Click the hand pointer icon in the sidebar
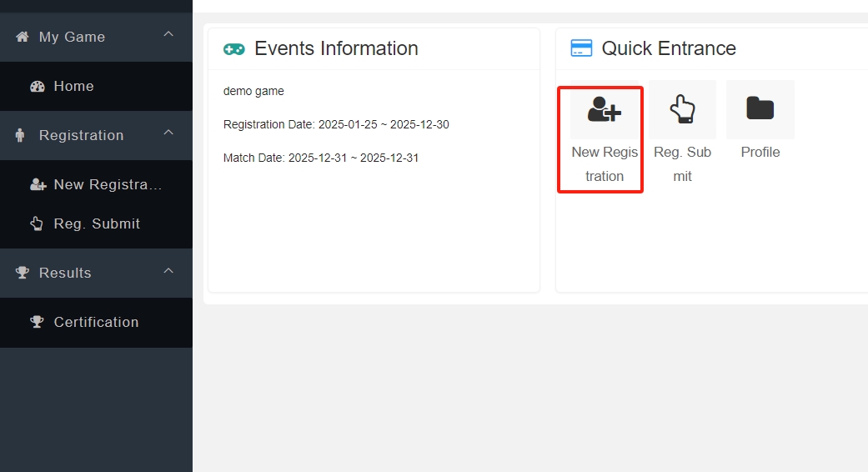The height and width of the screenshot is (472, 868). [x=37, y=223]
